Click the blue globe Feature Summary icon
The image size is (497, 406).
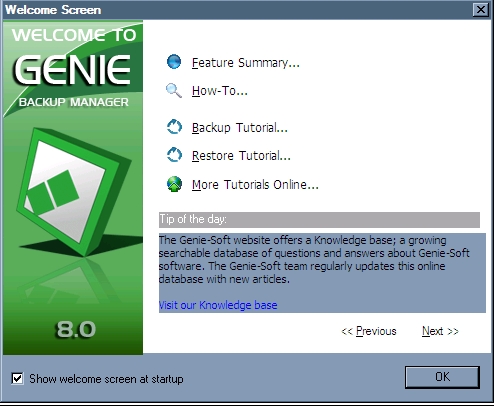174,62
